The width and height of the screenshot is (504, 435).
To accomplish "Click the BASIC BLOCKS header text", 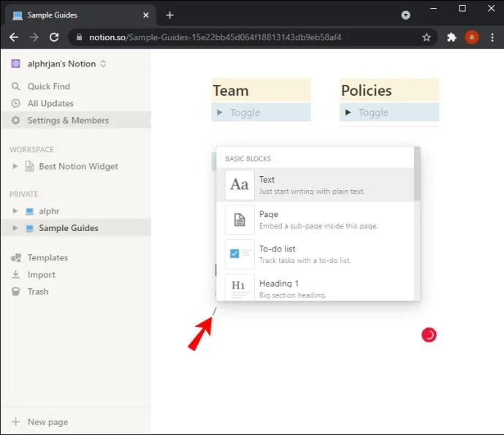I will pos(248,159).
